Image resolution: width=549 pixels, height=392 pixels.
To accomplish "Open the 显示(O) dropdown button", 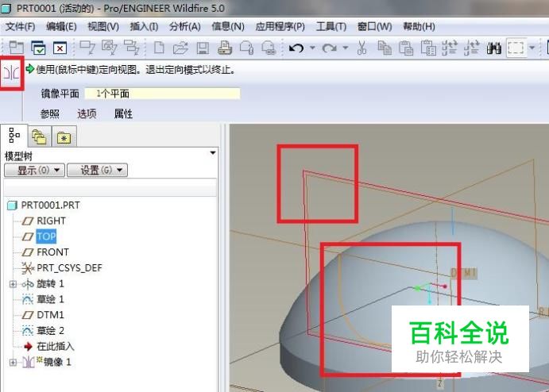I will pyautogui.click(x=34, y=171).
